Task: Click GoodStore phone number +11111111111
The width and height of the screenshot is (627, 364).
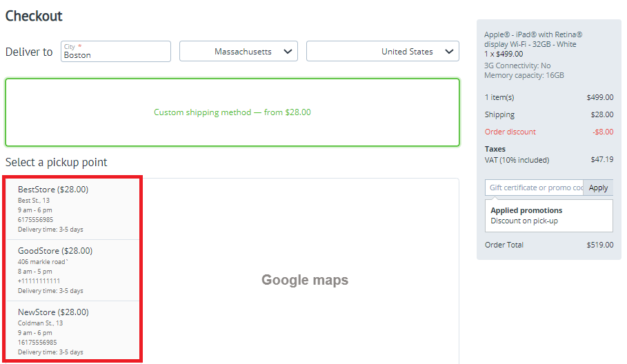Action: coord(39,281)
